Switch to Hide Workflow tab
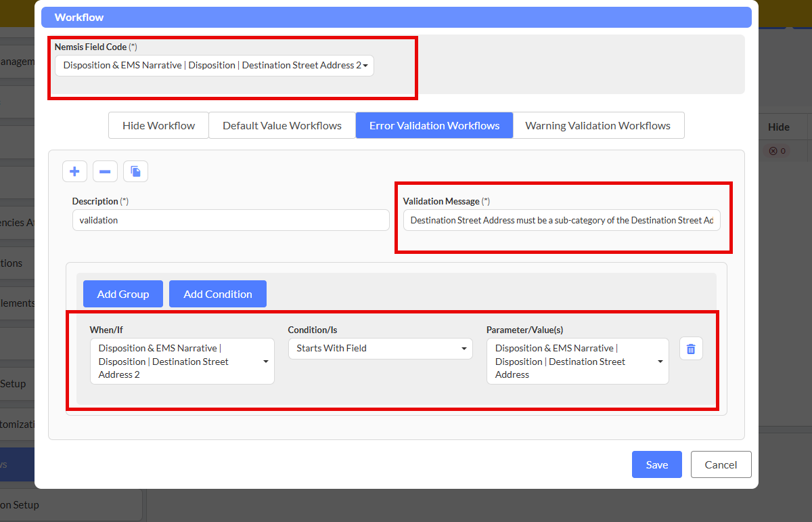 (x=158, y=125)
